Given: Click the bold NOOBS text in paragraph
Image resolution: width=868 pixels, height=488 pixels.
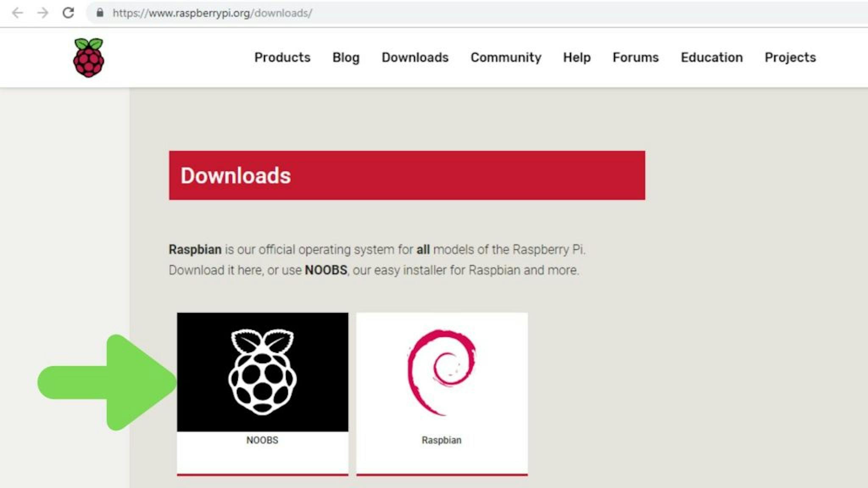Looking at the screenshot, I should (x=326, y=270).
